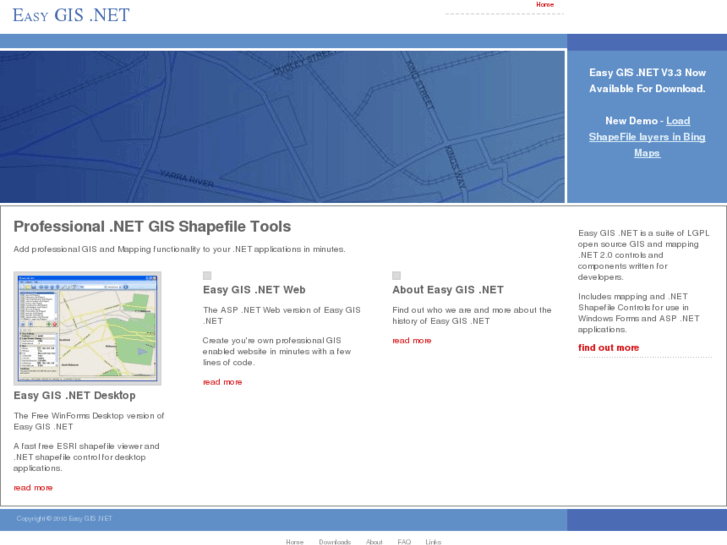Click the Easy GIS .NET V3.3 Now Available announcement
This screenshot has width=727, height=545.
pos(647,81)
